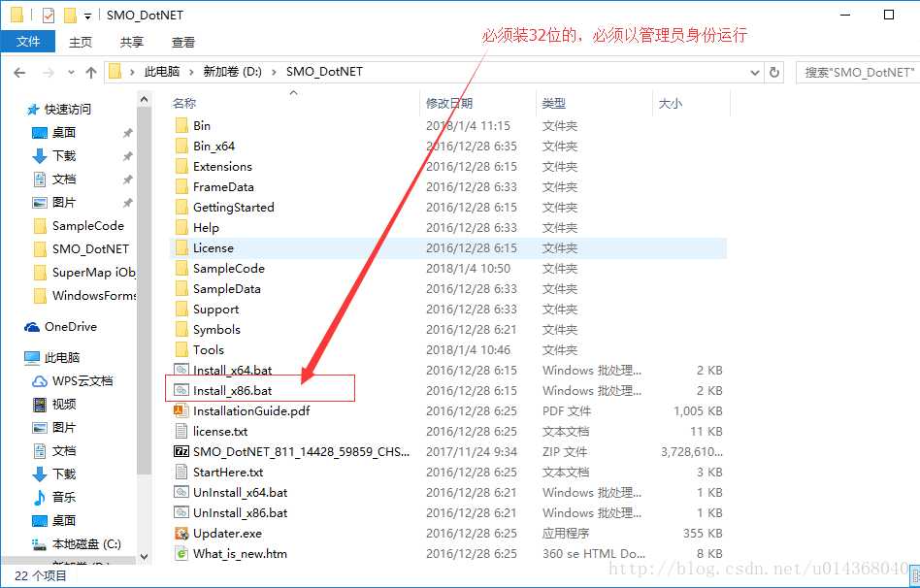The image size is (920, 588).
Task: Select the What_is_new.htm file icon
Action: 181,553
